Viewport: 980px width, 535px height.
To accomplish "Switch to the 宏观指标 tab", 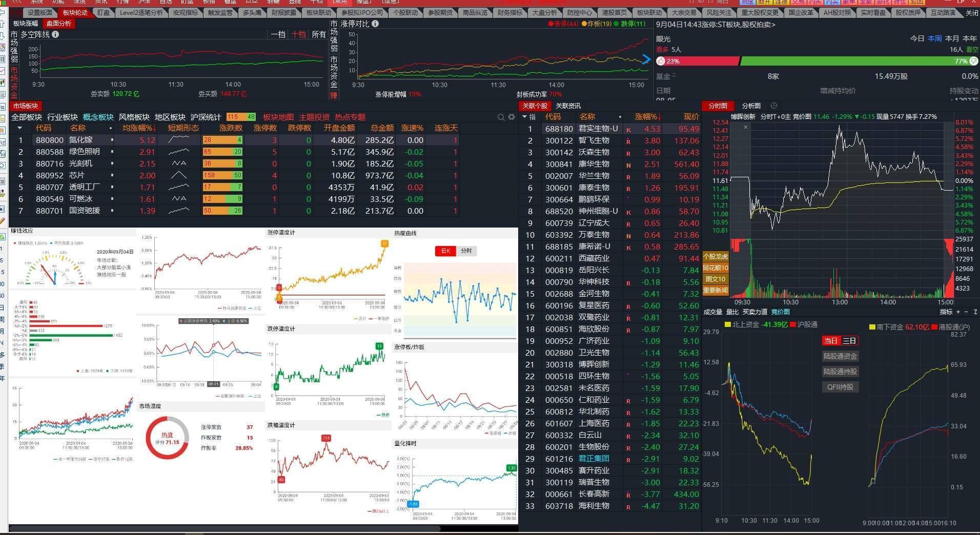I will point(185,13).
